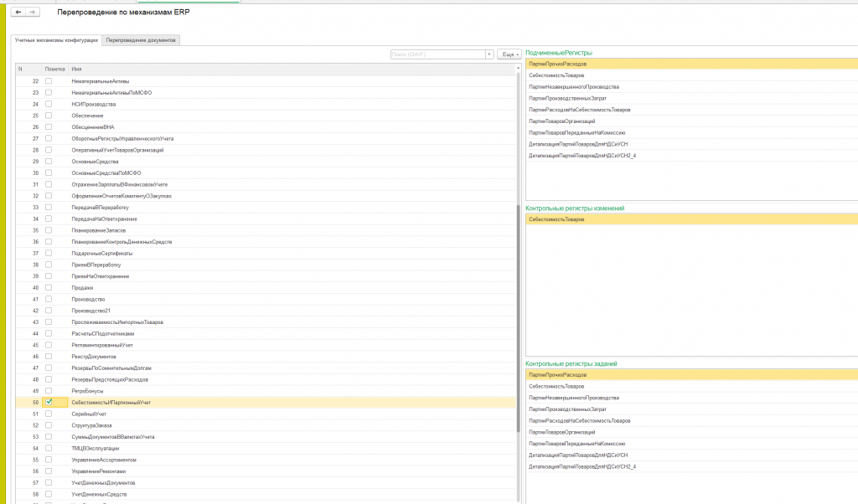
Task: Click the vertical scrollbar of the mechanisms list
Action: 518,317
